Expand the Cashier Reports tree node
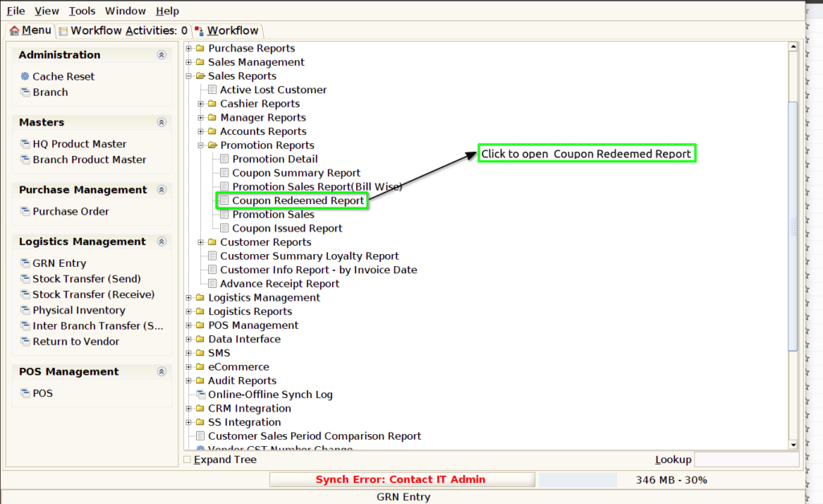The width and height of the screenshot is (823, 504). (x=200, y=104)
